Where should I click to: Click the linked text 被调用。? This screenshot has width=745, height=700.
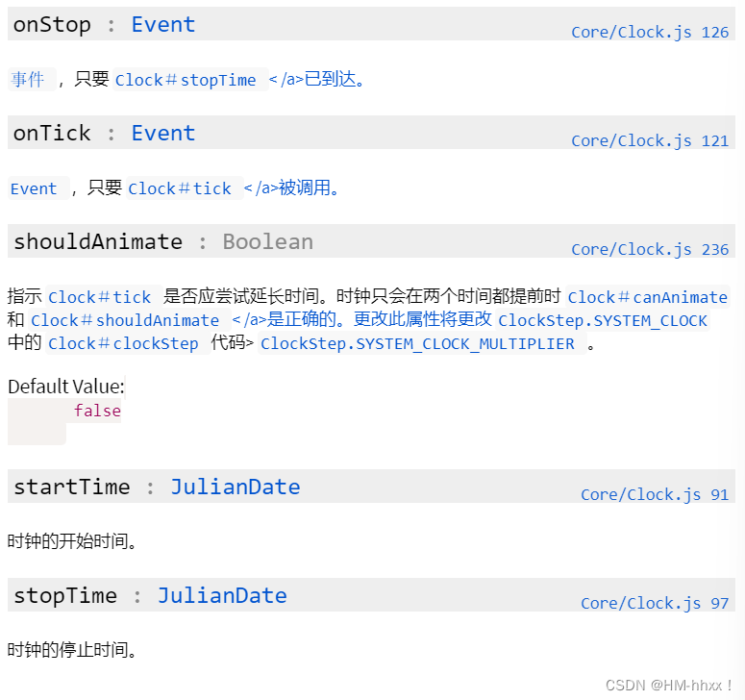[309, 187]
